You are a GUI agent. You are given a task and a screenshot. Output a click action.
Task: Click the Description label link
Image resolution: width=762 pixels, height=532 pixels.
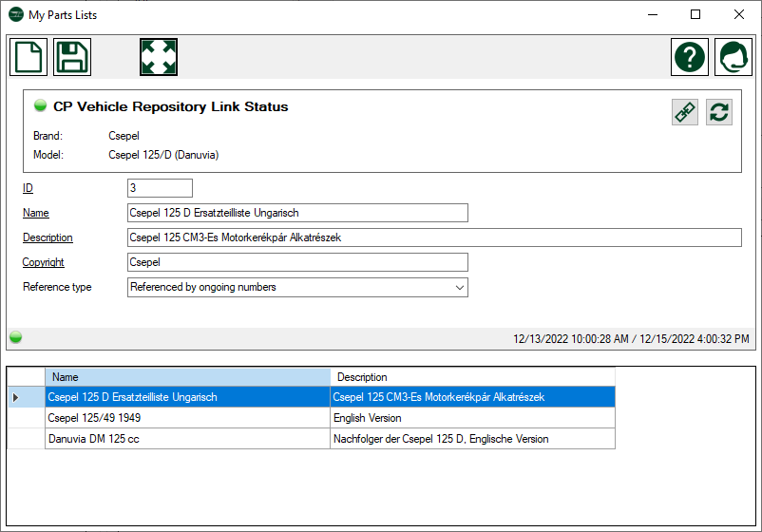pyautogui.click(x=48, y=237)
